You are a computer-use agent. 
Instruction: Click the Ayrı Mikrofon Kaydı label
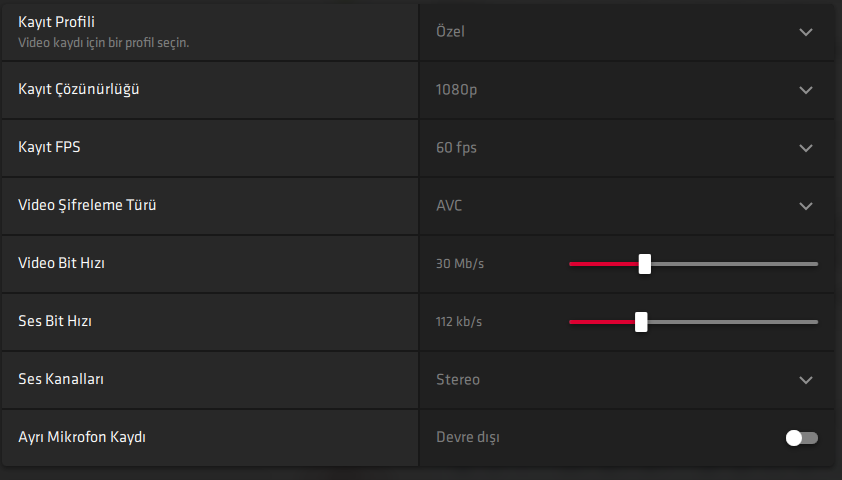point(82,438)
